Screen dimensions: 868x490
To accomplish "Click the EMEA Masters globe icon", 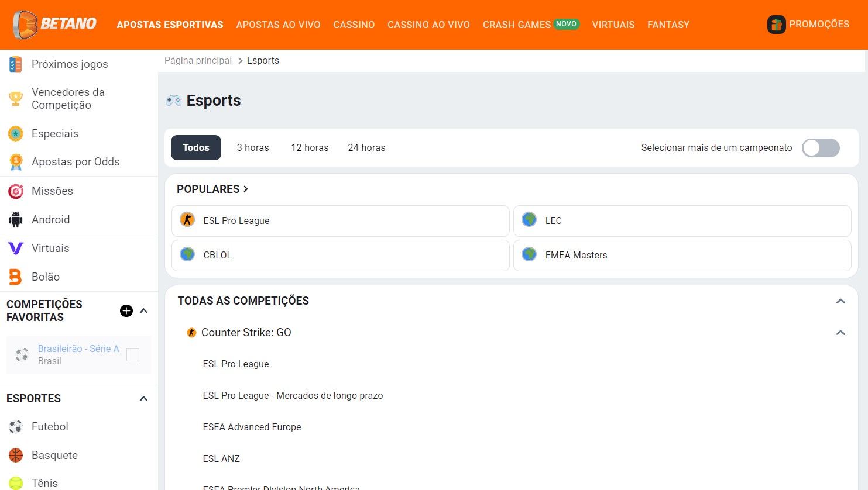I will point(529,254).
